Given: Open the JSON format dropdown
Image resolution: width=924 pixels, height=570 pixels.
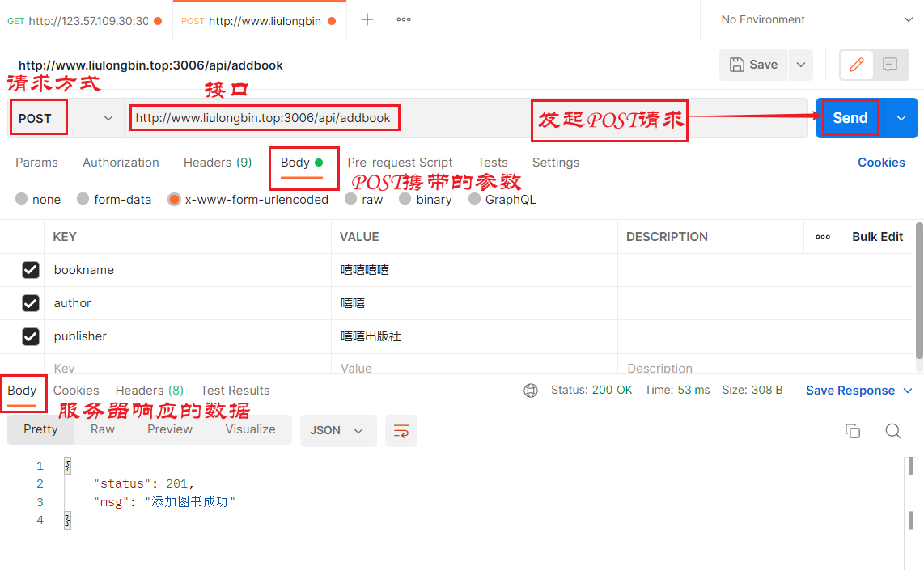Looking at the screenshot, I should click(337, 430).
